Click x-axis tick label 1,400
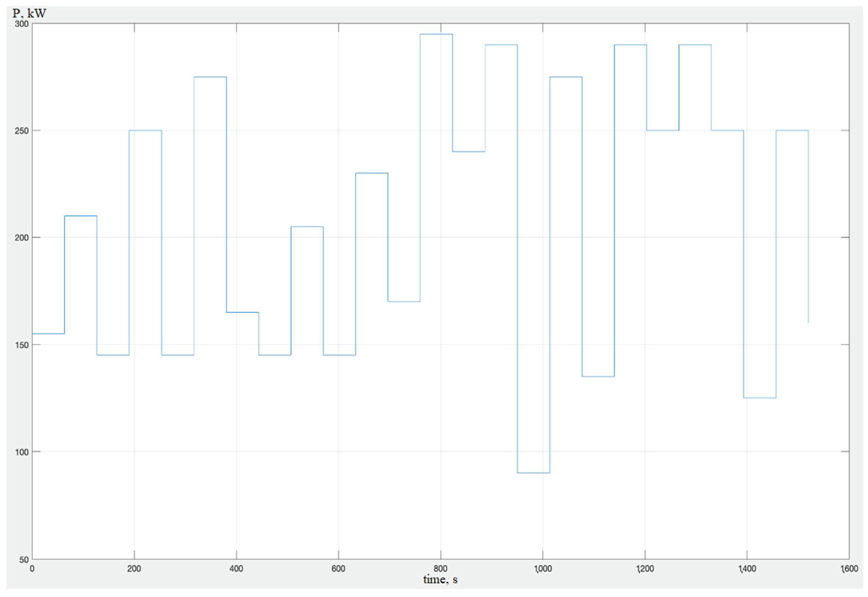This screenshot has width=868, height=597. tap(747, 569)
